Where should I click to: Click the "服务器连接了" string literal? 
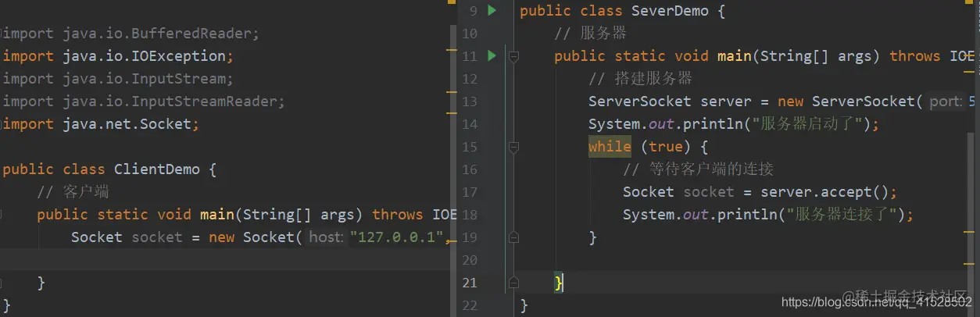click(x=845, y=215)
